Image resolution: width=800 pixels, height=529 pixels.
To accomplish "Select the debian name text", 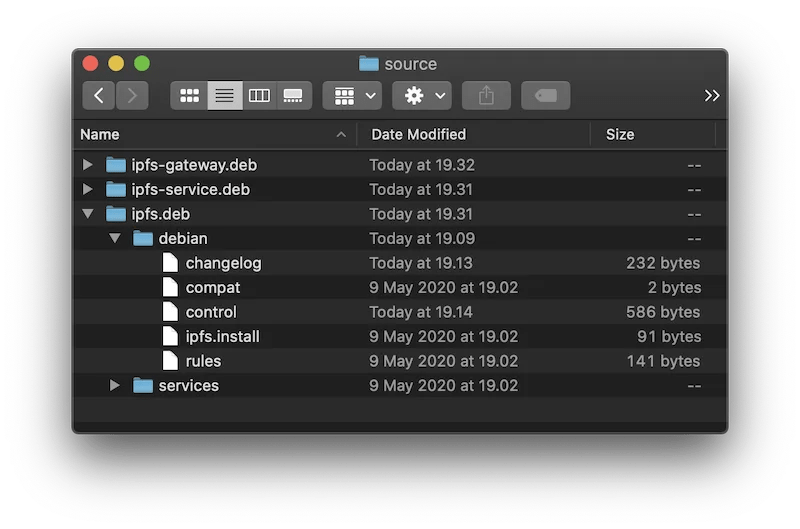I will coord(183,238).
